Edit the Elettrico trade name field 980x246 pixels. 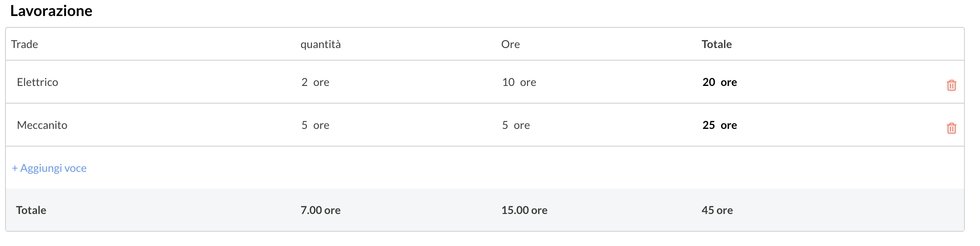click(x=37, y=82)
